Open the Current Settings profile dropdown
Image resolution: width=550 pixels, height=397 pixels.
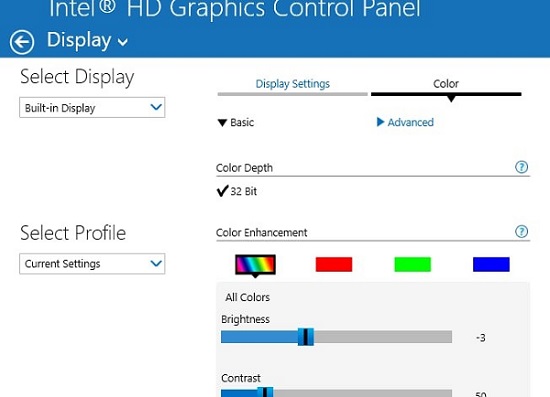[92, 264]
